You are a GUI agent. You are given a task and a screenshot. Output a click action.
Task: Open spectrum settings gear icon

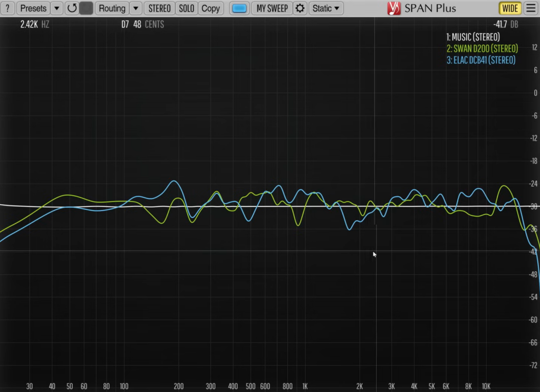[x=300, y=8]
